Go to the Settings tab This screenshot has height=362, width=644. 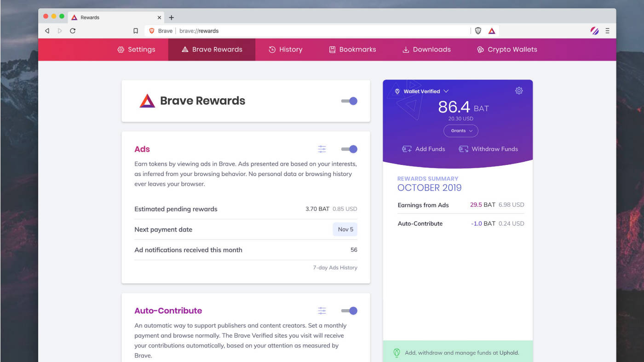tap(136, 50)
